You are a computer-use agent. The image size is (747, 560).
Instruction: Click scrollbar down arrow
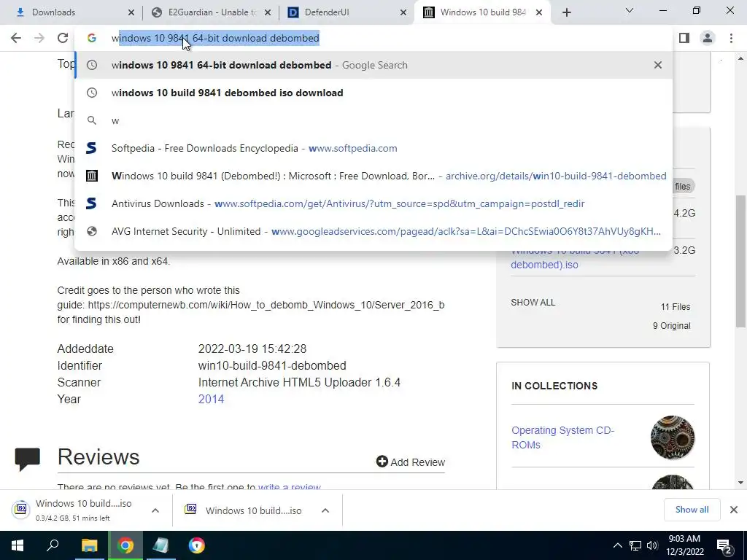(741, 483)
